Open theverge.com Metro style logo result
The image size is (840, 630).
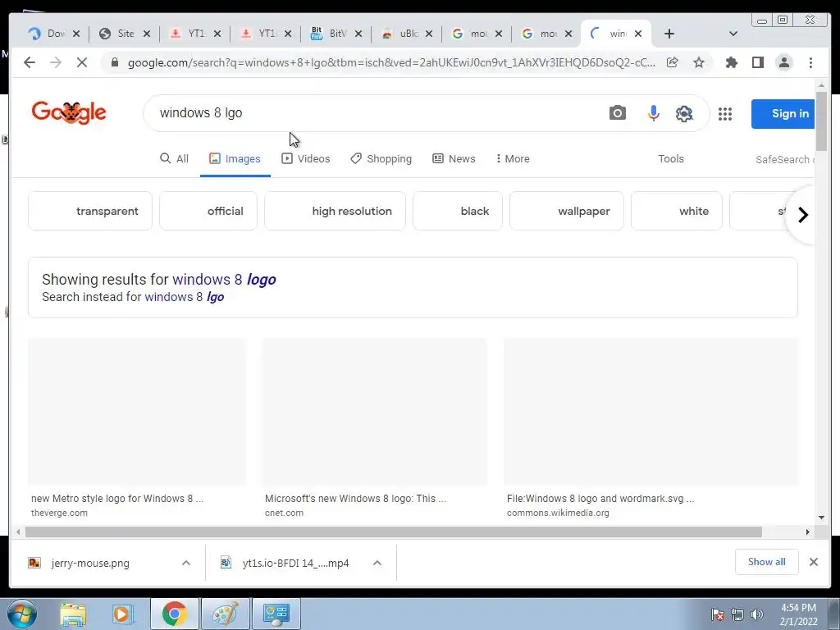click(x=137, y=428)
